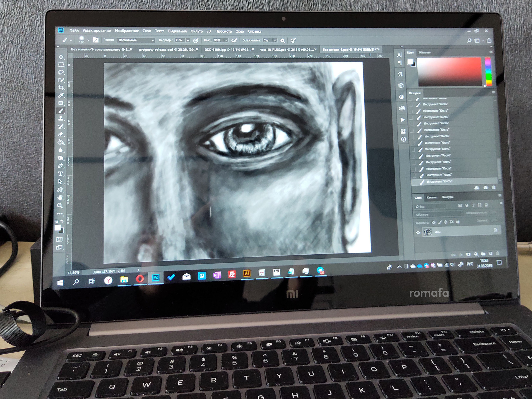532x399 pixels.
Task: Select the Crop tool
Action: point(61,88)
